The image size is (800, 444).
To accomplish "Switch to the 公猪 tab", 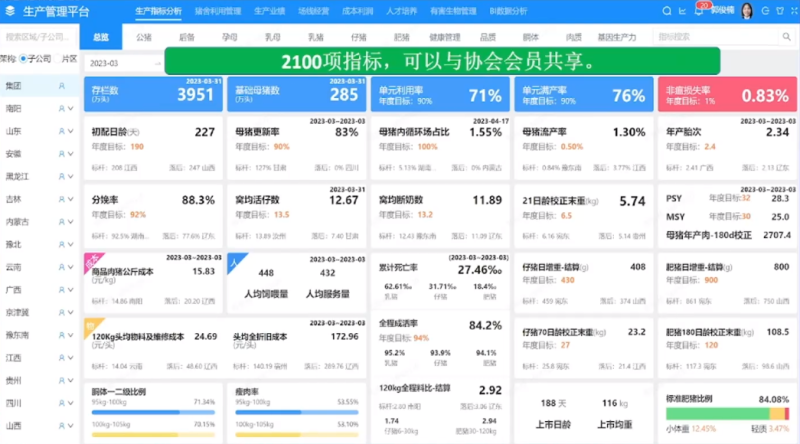I will 144,37.
